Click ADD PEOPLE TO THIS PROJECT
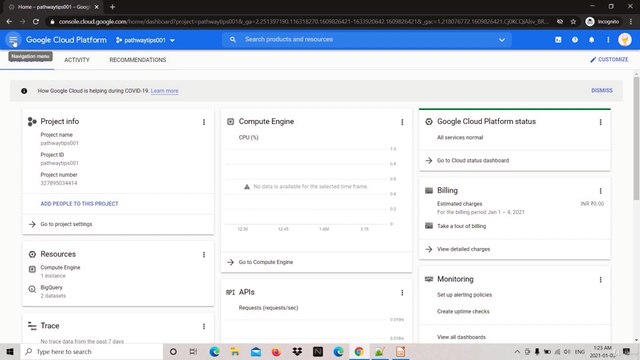Image resolution: width=640 pixels, height=360 pixels. click(x=79, y=204)
